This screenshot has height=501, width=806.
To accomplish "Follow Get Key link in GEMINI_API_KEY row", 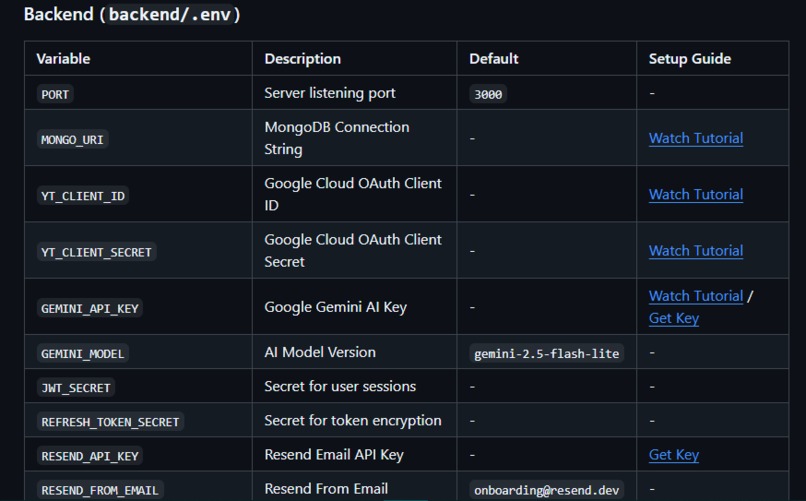I will coord(673,319).
